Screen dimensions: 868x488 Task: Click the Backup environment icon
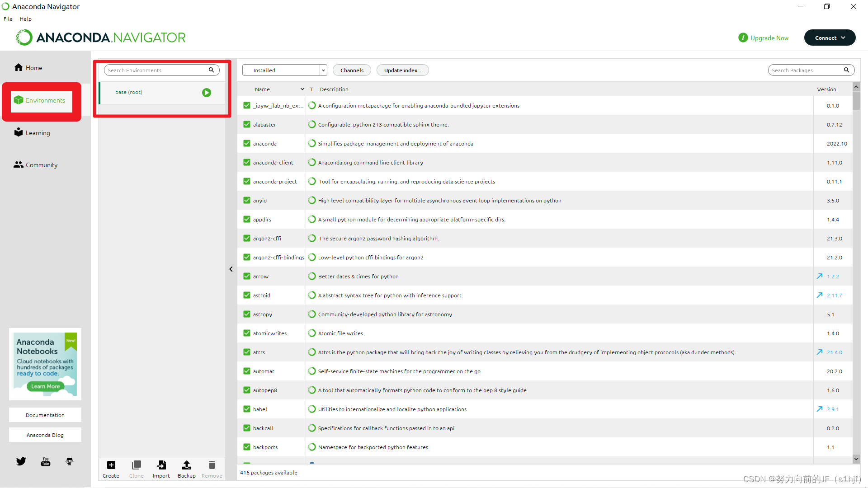[x=187, y=466]
